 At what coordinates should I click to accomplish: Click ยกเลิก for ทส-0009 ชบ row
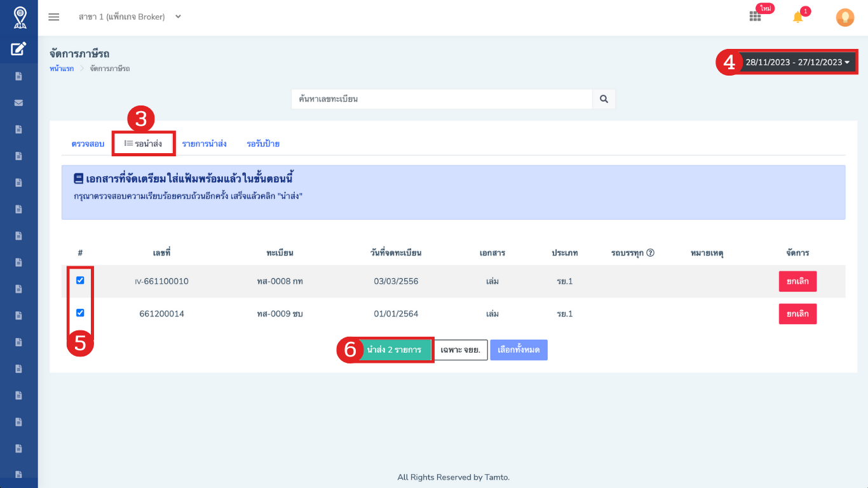click(797, 314)
